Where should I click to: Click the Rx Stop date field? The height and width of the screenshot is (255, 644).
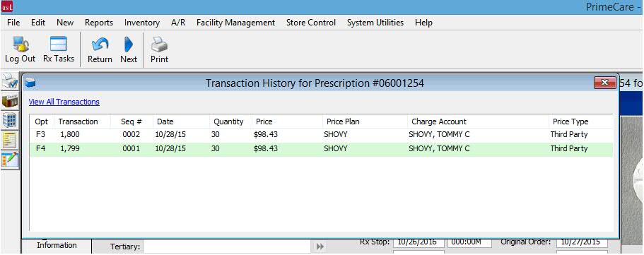418,242
